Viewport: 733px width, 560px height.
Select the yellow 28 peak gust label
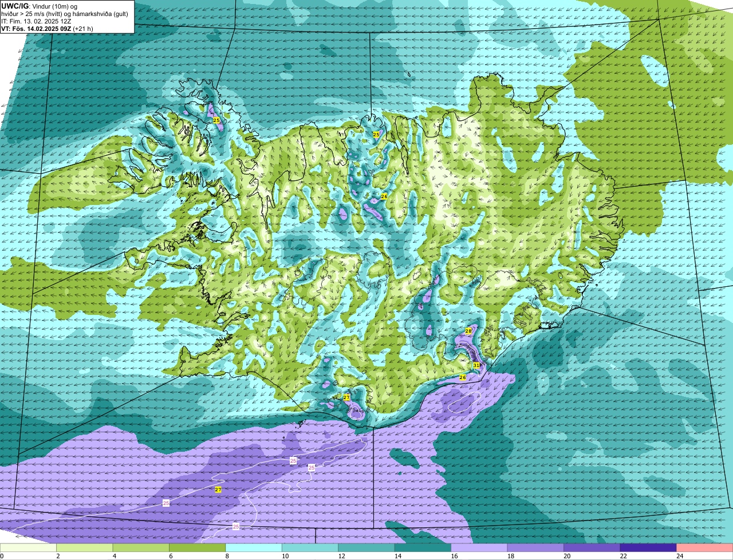(x=468, y=331)
